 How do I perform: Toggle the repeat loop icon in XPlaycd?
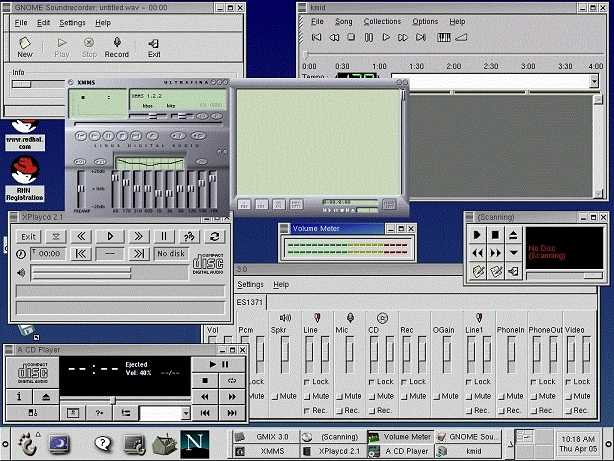(x=213, y=236)
